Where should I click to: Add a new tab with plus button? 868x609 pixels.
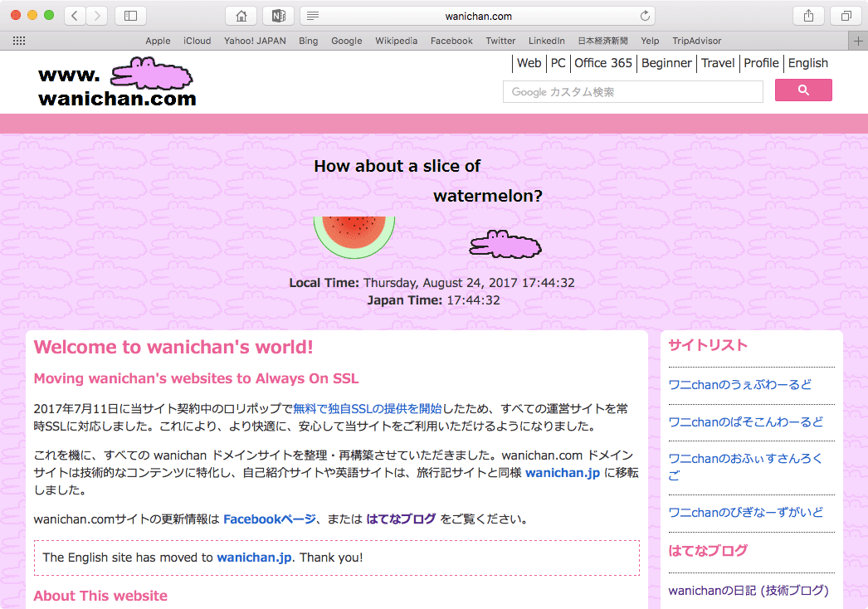(858, 41)
